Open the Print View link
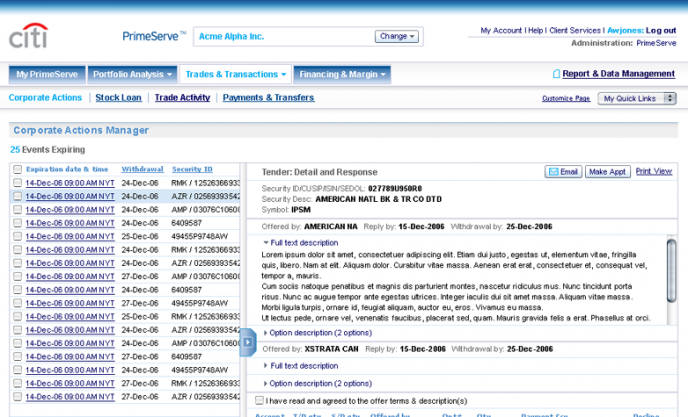This screenshot has width=688, height=417. pyautogui.click(x=654, y=172)
